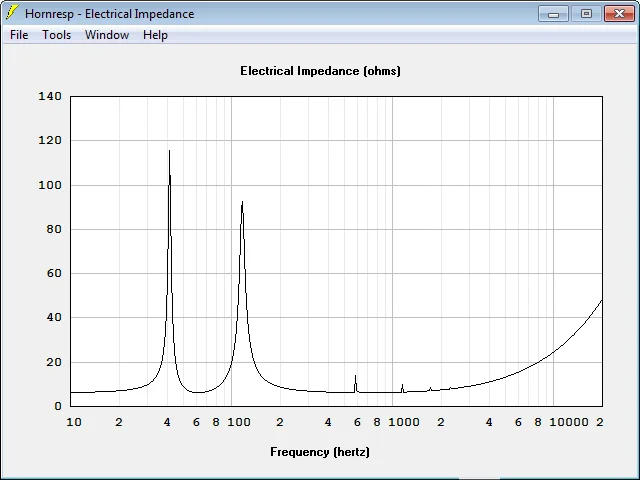
Task: Click the 'Electrical Impedance (ohms)' chart title
Action: 320,71
